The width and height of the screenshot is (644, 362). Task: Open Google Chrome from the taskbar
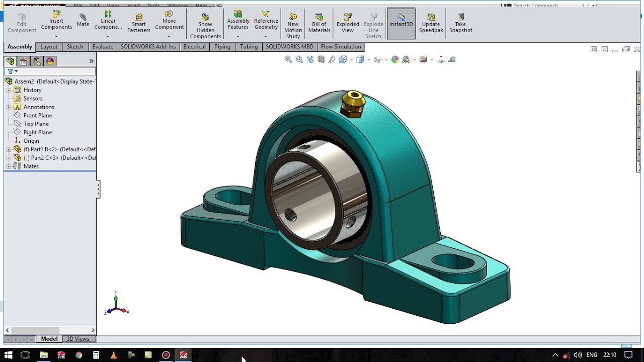click(x=78, y=355)
